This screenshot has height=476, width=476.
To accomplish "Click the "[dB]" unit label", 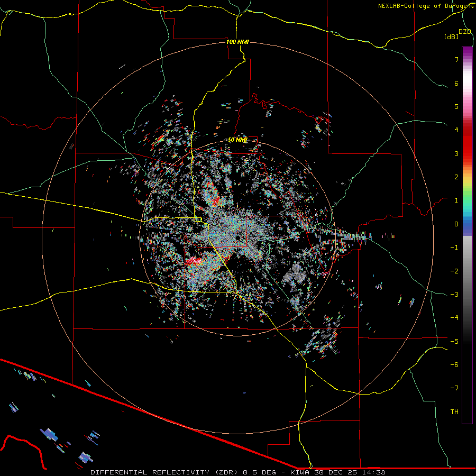I will pyautogui.click(x=452, y=36).
